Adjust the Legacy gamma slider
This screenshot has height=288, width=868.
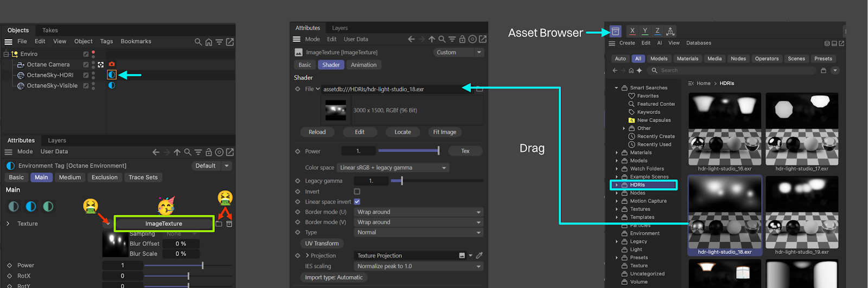(401, 181)
